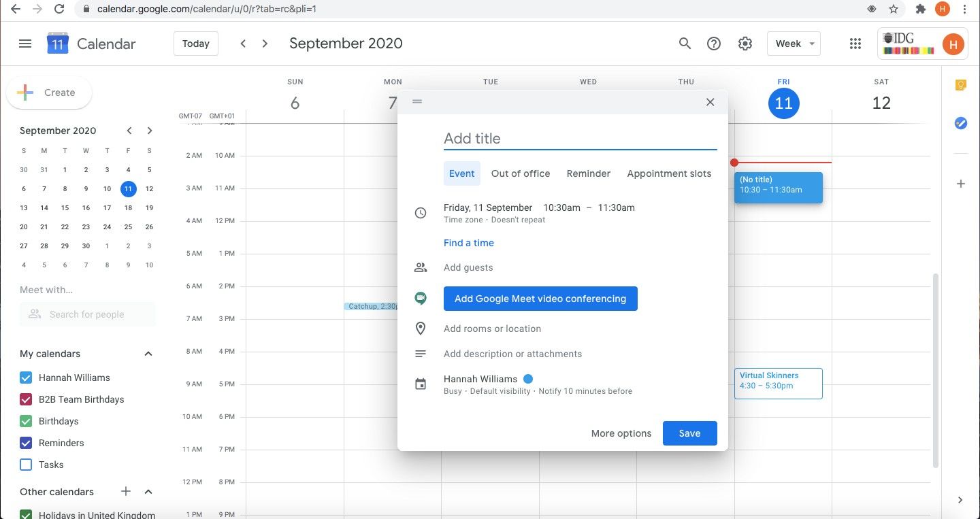980x519 pixels.
Task: Open Google Keep in side panel
Action: tap(960, 85)
